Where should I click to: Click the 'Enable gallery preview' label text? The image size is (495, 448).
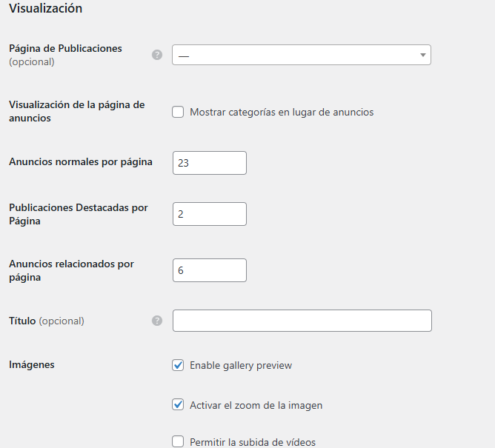241,365
